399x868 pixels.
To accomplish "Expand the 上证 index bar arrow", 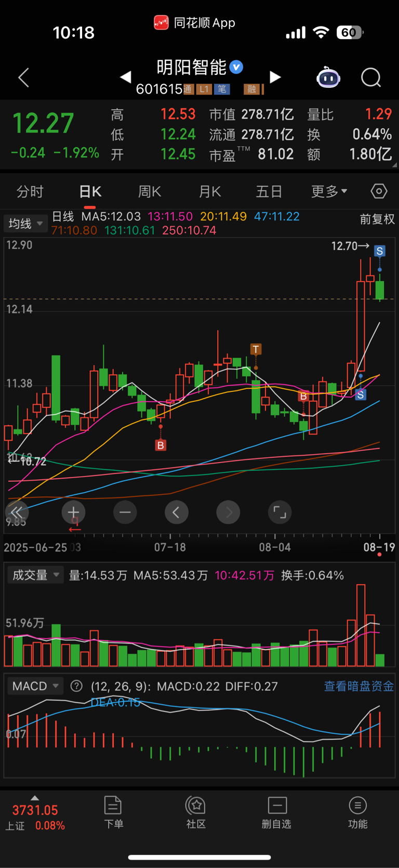I will tap(35, 798).
